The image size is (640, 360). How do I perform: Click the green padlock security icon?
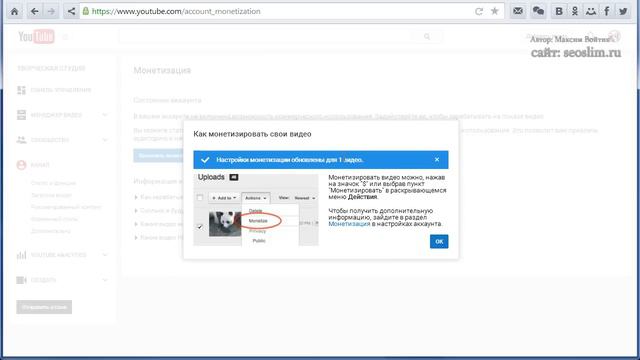86,11
